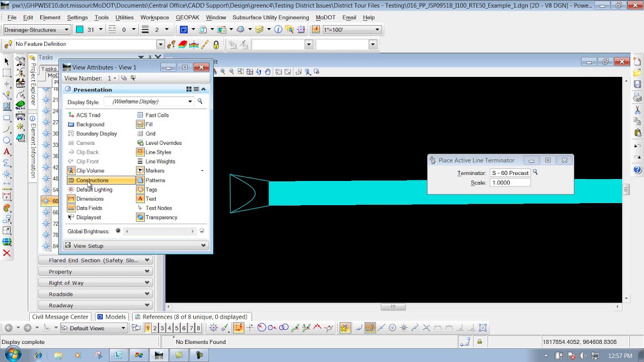Click Global Brightness slider track
Viewport: 644px width, 362px height.
[159, 231]
